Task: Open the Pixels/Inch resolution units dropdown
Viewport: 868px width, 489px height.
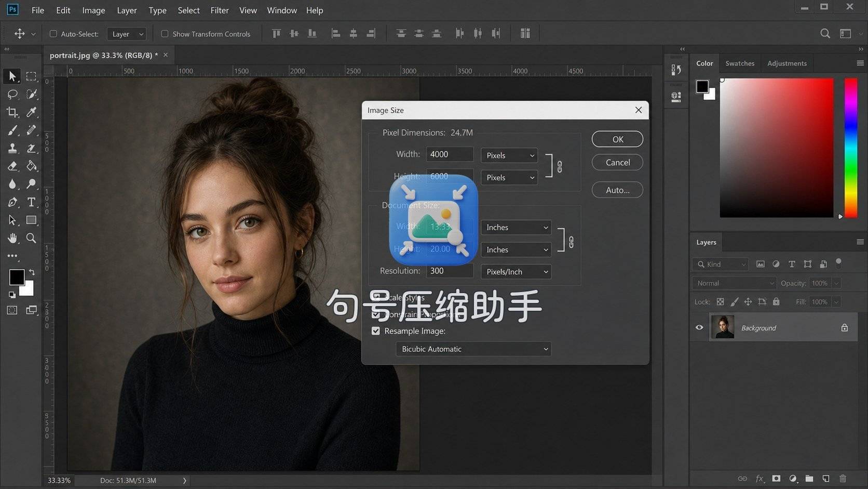Action: coord(516,272)
